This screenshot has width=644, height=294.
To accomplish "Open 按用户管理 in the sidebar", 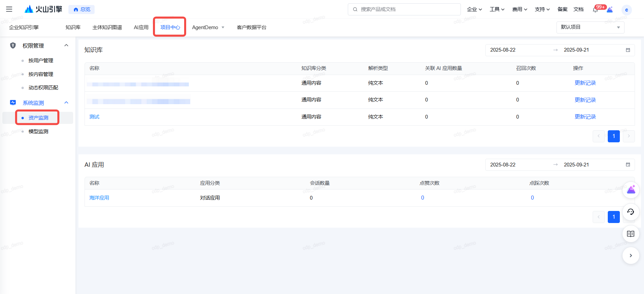I will [41, 61].
